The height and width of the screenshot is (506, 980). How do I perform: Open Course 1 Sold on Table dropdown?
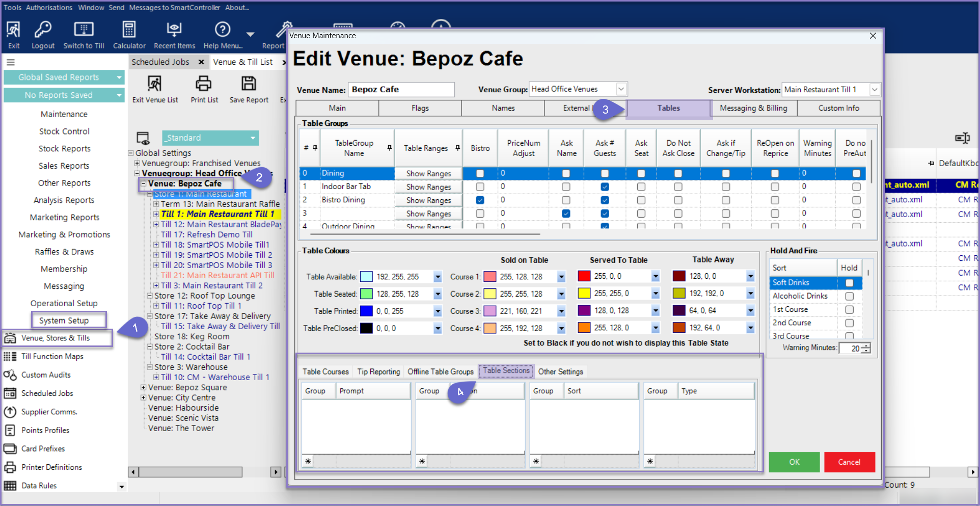[x=561, y=277]
